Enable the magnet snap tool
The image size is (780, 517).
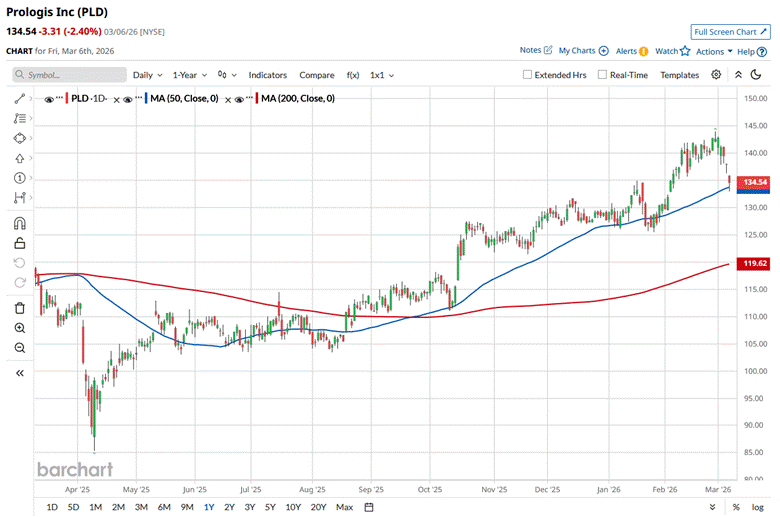pyautogui.click(x=20, y=223)
